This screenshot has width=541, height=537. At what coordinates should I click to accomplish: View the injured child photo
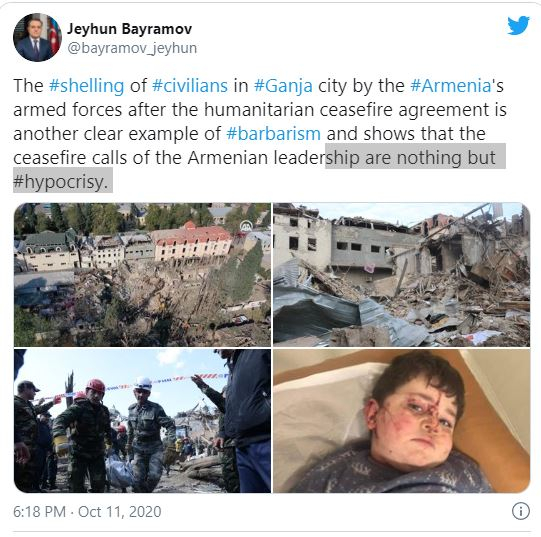tap(401, 421)
